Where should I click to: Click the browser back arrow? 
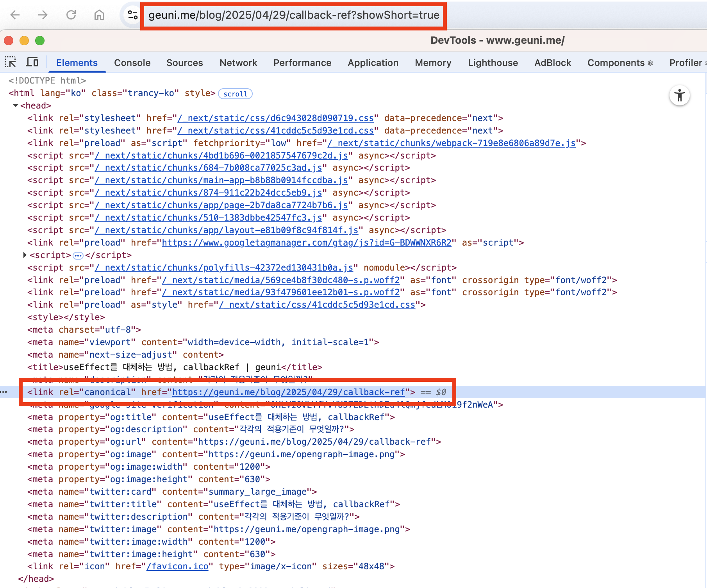tap(15, 15)
